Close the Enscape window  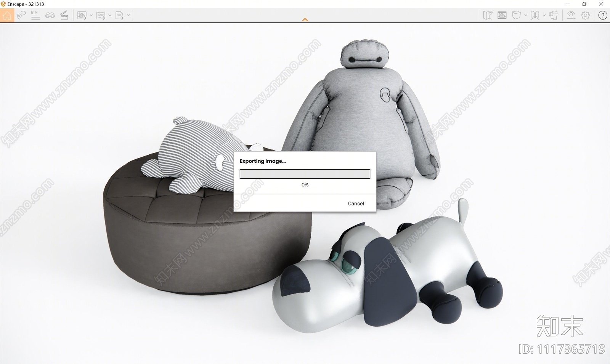(x=601, y=4)
